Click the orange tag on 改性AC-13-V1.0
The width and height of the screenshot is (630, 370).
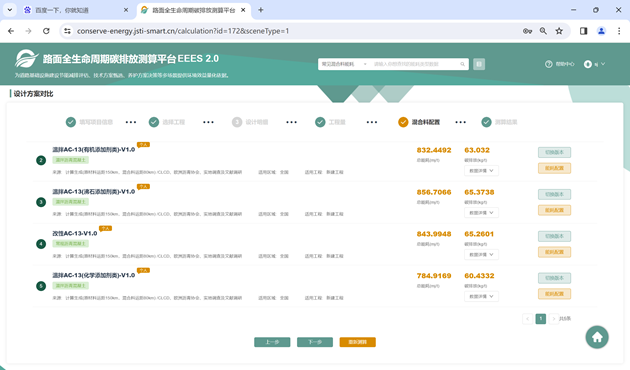(105, 228)
